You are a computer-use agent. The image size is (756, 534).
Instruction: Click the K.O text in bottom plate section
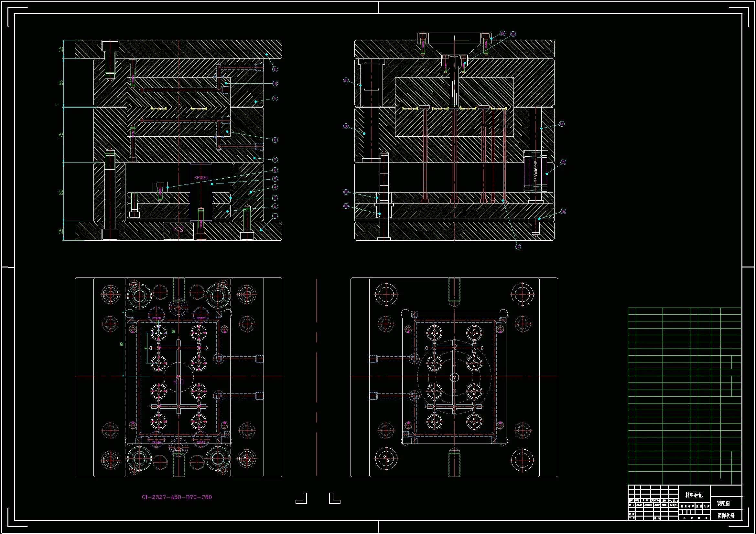pos(178,229)
